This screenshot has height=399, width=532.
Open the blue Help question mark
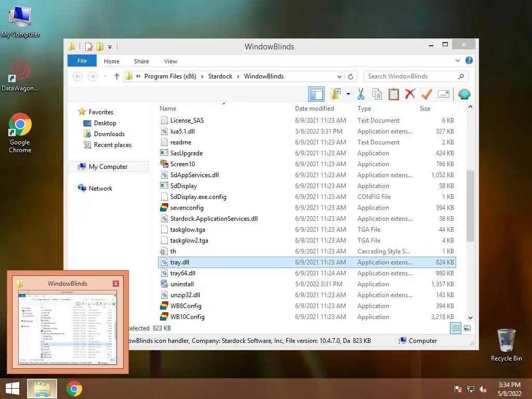click(x=469, y=60)
